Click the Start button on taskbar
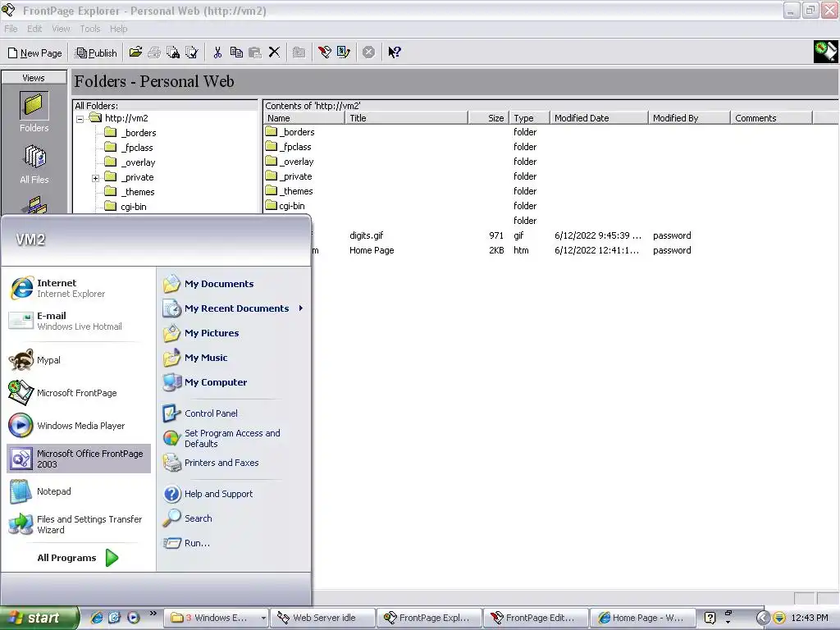The height and width of the screenshot is (630, 840). click(x=39, y=618)
